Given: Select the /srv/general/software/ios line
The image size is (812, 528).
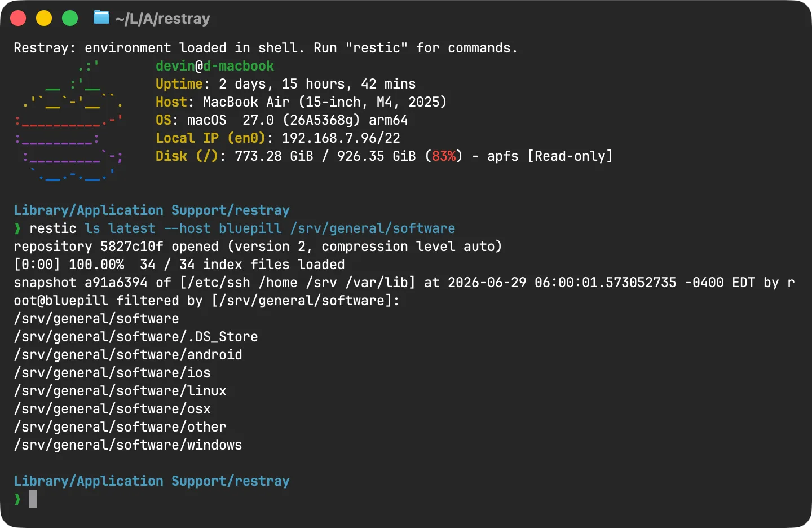Looking at the screenshot, I should [x=112, y=373].
